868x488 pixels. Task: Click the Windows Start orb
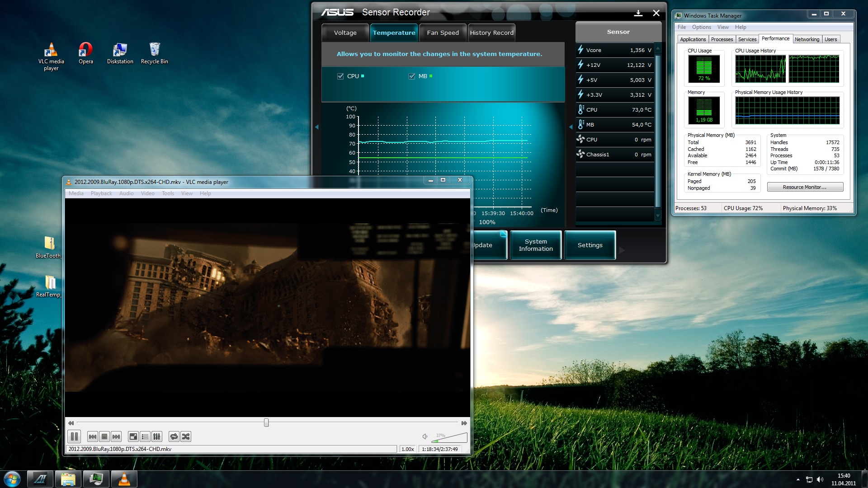point(12,479)
